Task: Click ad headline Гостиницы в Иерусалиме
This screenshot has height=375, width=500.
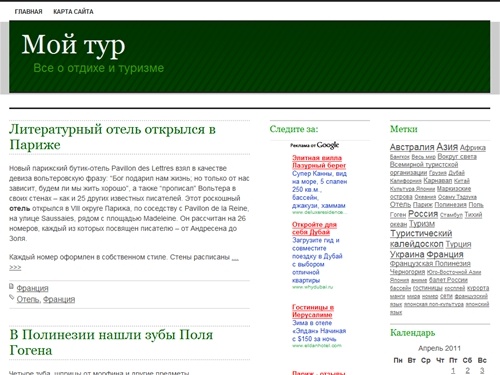Action: coord(313,311)
